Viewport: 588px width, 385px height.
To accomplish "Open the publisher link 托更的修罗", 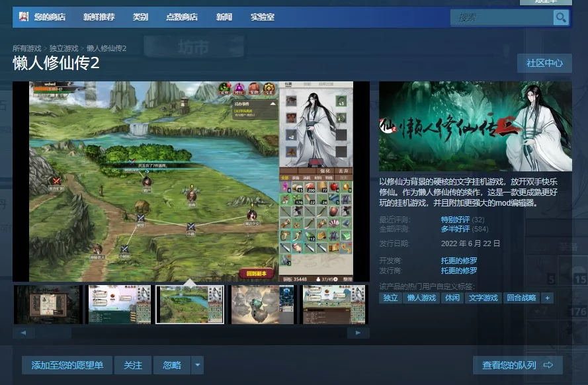I will point(459,271).
